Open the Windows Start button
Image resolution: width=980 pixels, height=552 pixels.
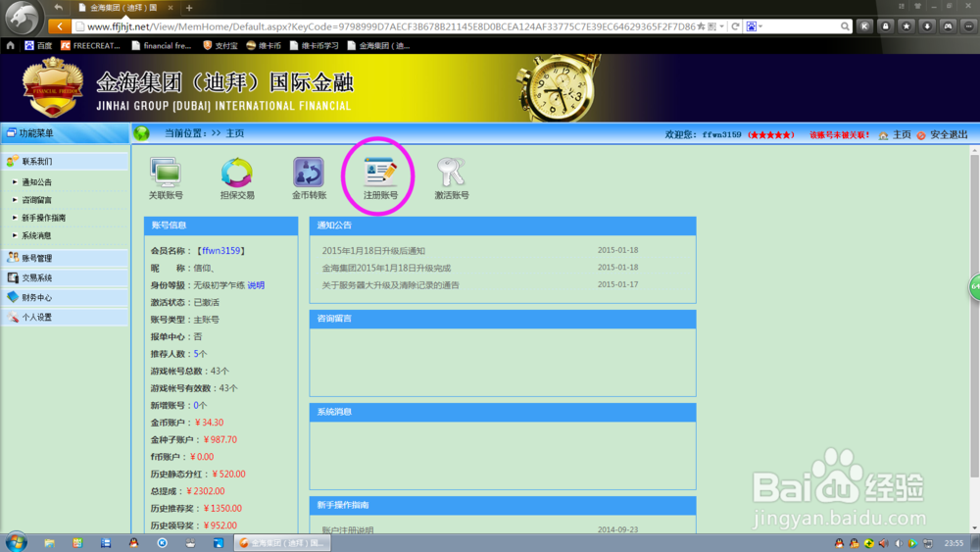17,542
